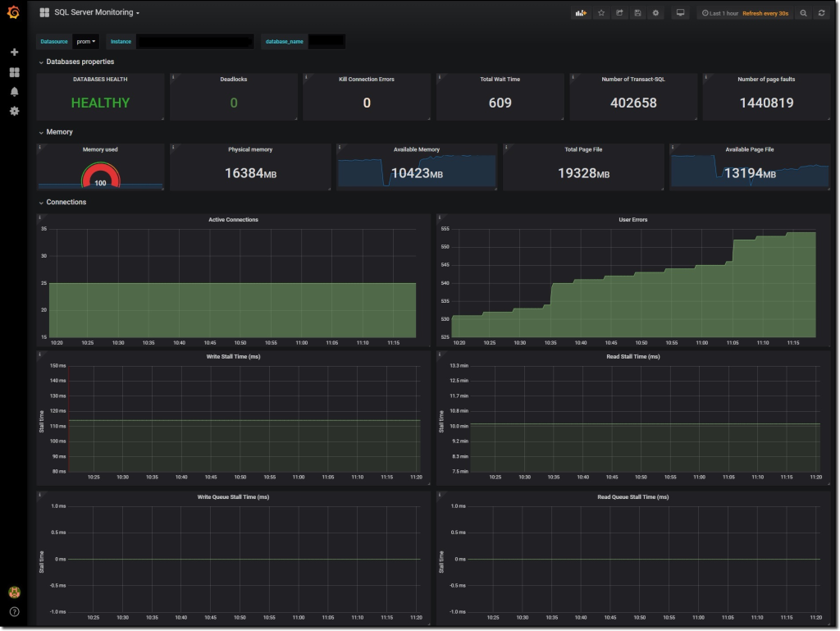Collapse the Databases properties row

point(78,62)
